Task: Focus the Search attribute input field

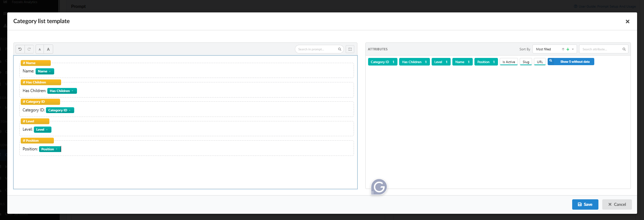Action: tap(604, 49)
